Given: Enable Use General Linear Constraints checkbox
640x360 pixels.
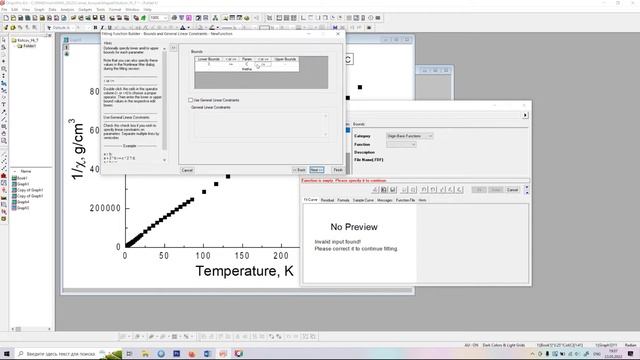Looking at the screenshot, I should pos(190,100).
